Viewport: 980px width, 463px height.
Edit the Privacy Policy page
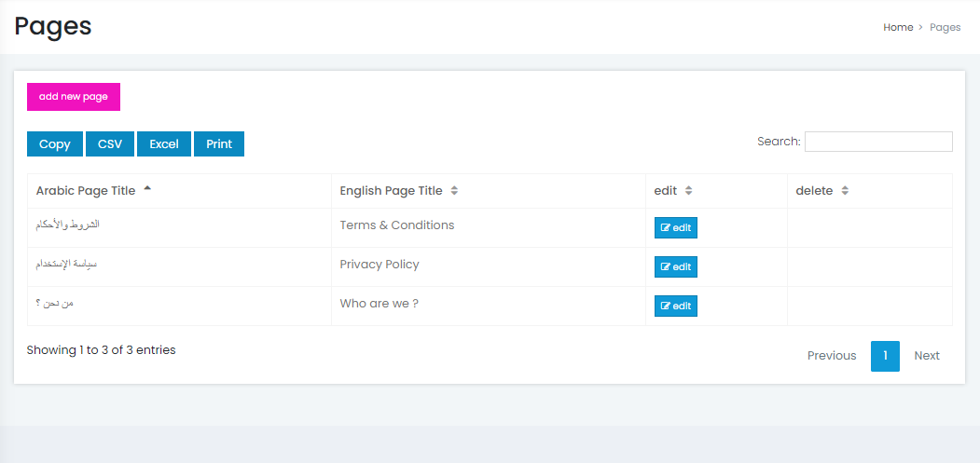(676, 267)
